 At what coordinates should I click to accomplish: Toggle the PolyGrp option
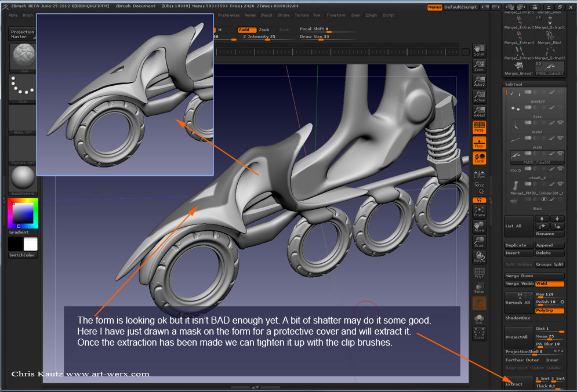(x=549, y=311)
